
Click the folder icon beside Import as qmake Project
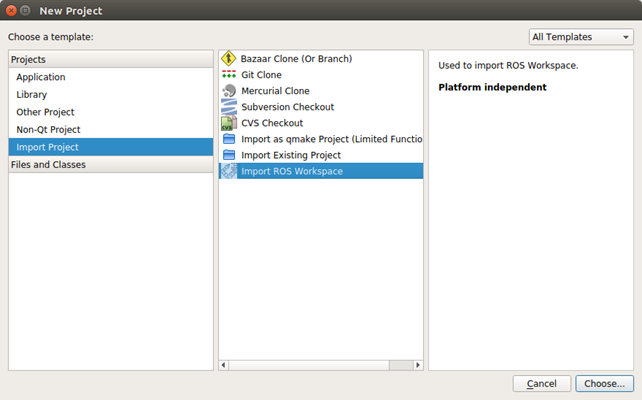(229, 139)
